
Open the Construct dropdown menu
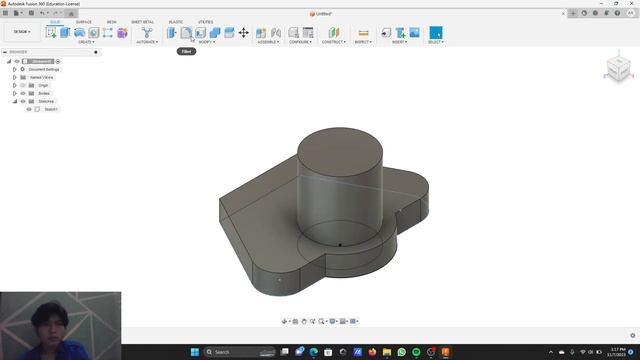click(333, 42)
